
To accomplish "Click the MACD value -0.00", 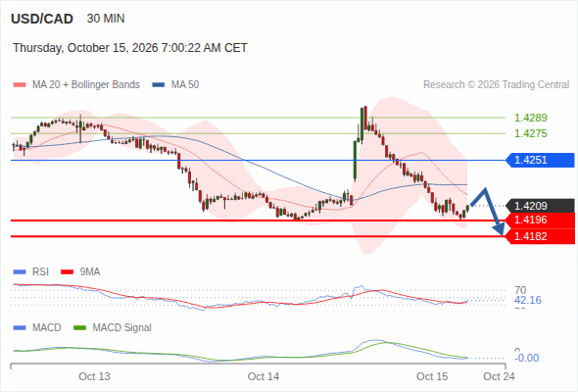I will 527,358.
